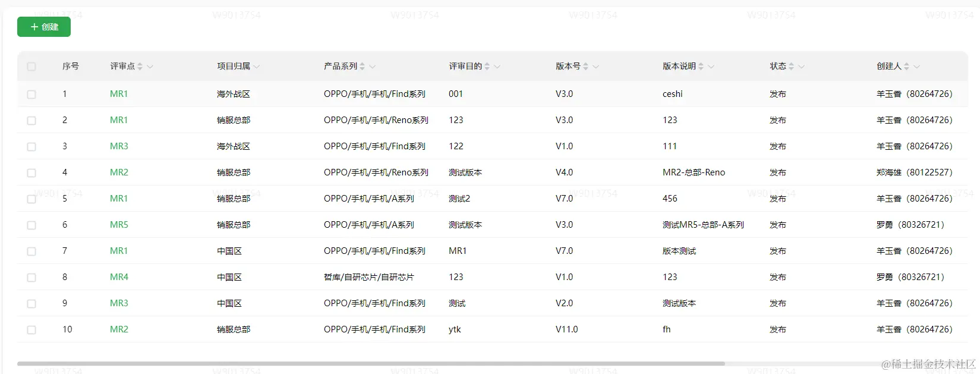This screenshot has height=374, width=980.
Task: Click the '122' review purpose cell
Action: pyautogui.click(x=456, y=146)
